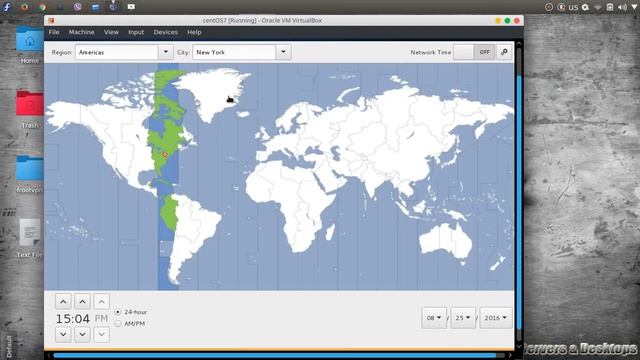The image size is (640, 360).
Task: Open the Devices menu
Action: (165, 32)
